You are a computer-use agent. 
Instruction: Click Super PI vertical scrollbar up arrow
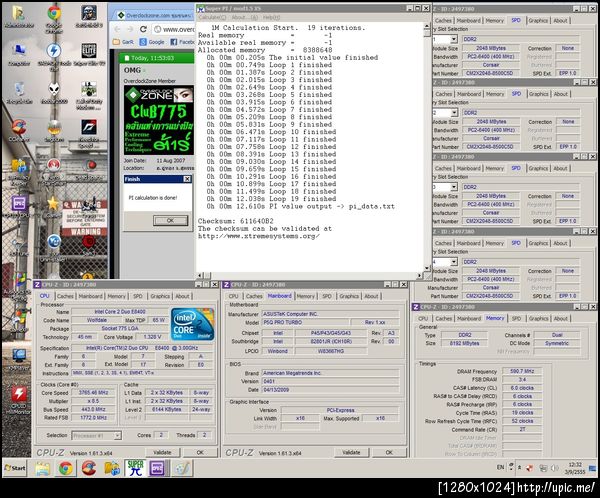pyautogui.click(x=427, y=26)
